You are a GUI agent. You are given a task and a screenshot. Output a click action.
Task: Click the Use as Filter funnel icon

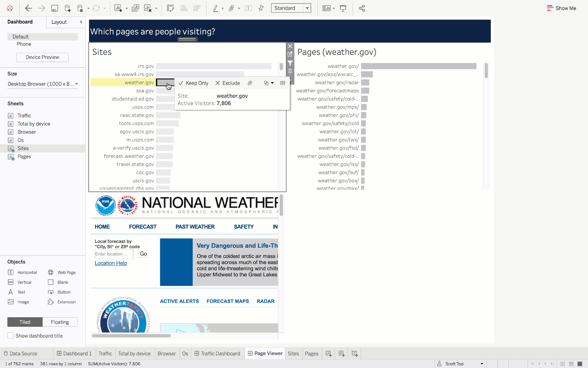coord(290,63)
